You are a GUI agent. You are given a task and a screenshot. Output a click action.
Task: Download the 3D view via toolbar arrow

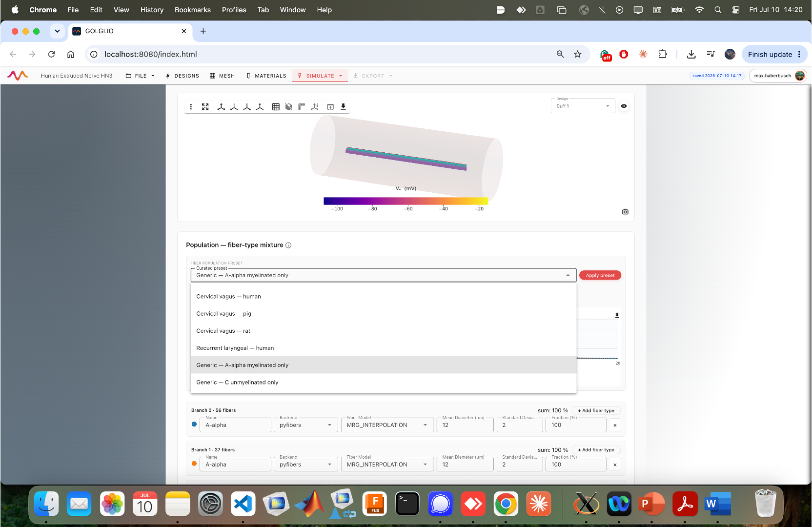(x=344, y=107)
